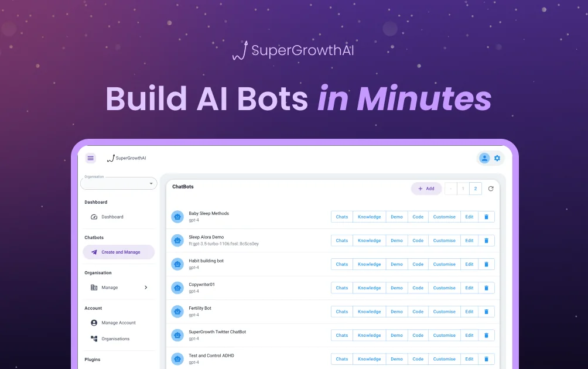Open Manage Account via the person icon
The height and width of the screenshot is (369, 588).
pos(94,323)
